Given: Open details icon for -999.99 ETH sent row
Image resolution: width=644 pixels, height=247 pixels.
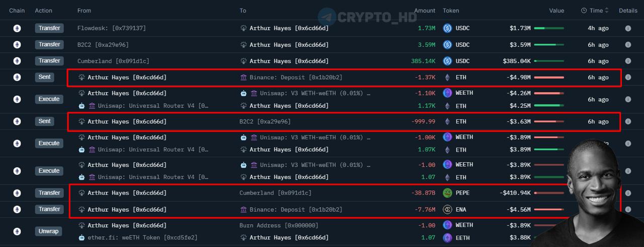Looking at the screenshot, I should click(628, 121).
